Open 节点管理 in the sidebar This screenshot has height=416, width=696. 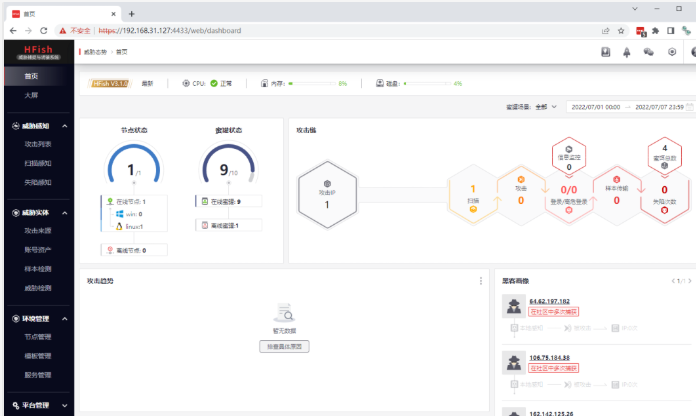(x=38, y=337)
